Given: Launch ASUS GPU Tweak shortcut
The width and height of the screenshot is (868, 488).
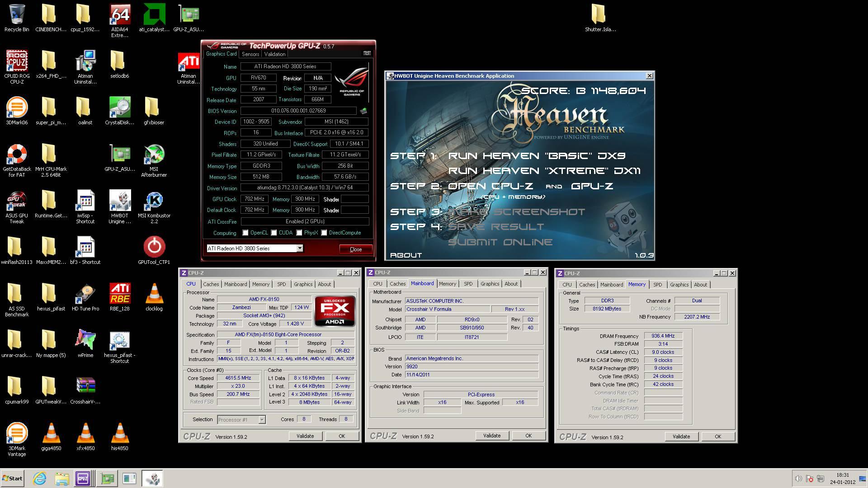Looking at the screenshot, I should click(17, 207).
